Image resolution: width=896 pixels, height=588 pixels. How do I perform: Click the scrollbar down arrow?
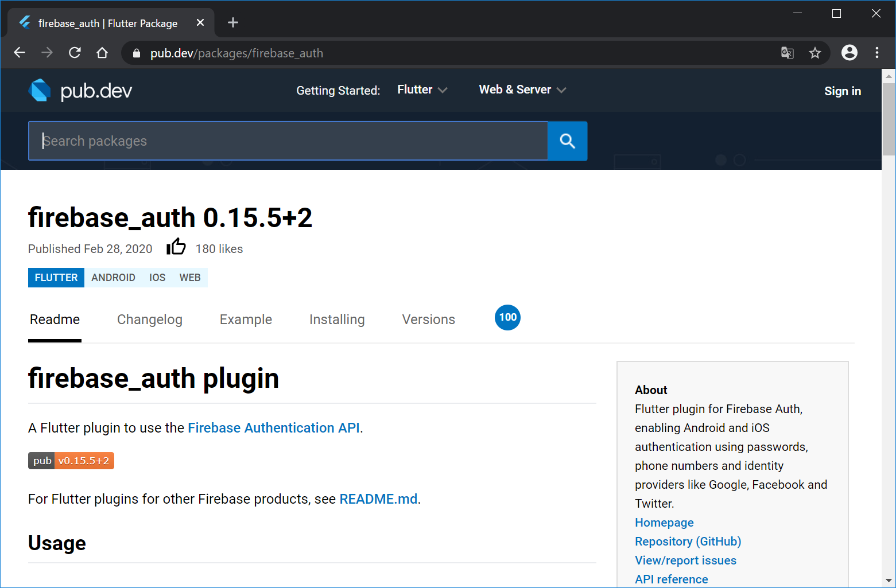pyautogui.click(x=889, y=581)
